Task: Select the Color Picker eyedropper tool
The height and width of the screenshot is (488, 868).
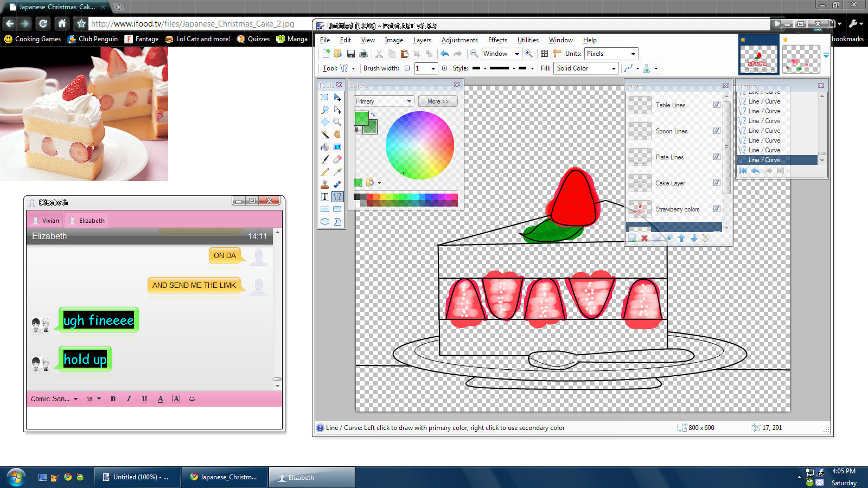Action: tap(337, 172)
